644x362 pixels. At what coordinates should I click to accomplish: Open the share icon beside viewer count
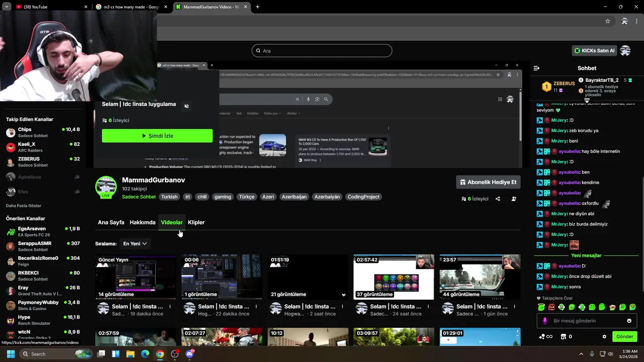[x=498, y=199]
